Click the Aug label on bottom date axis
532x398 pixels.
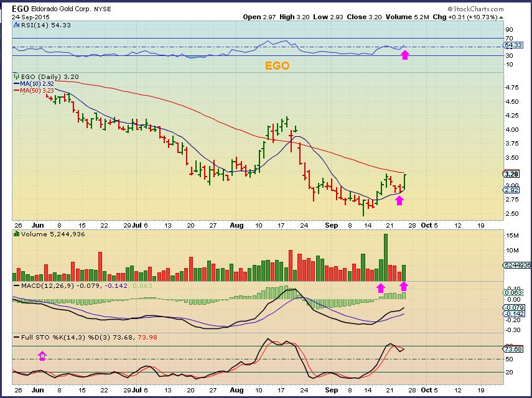coord(236,390)
